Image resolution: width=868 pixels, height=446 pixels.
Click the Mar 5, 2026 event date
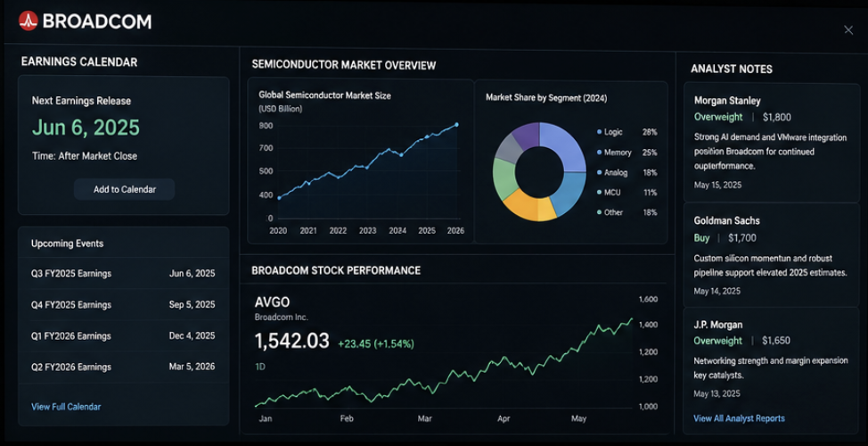click(192, 367)
